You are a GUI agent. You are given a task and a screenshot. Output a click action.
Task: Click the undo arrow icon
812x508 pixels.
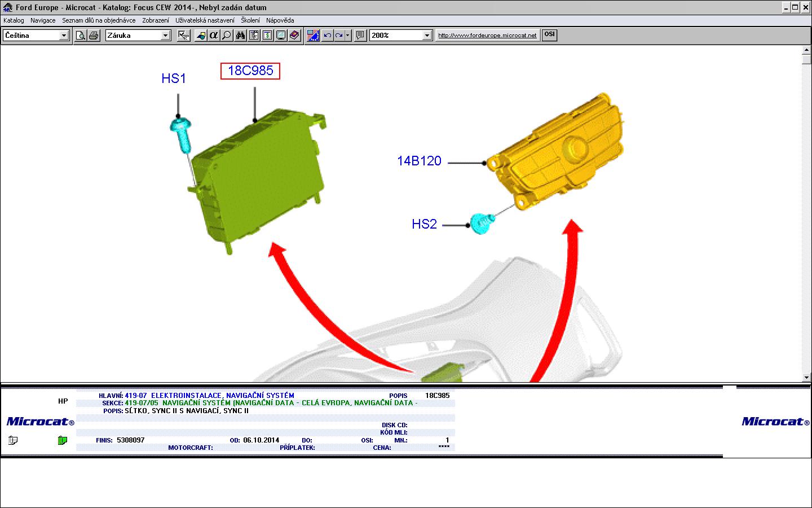click(327, 36)
